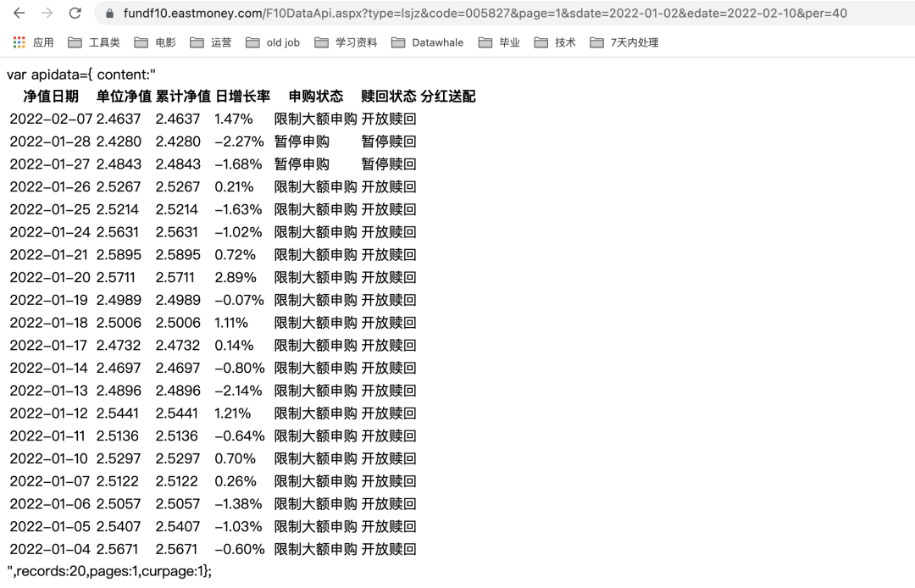Click the 净值日期 column header

[x=51, y=97]
